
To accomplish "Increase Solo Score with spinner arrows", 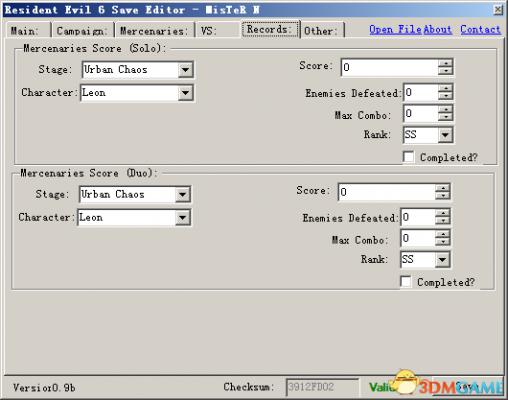I will [445, 63].
